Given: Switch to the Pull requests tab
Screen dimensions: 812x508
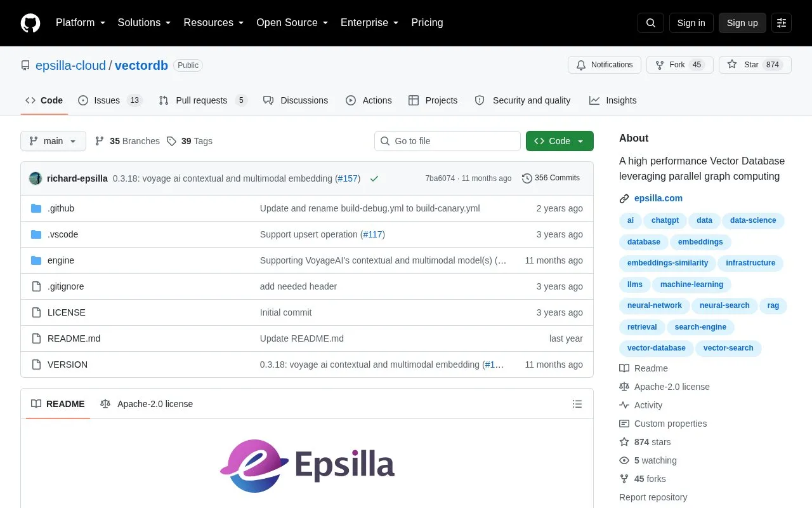Looking at the screenshot, I should pyautogui.click(x=202, y=100).
